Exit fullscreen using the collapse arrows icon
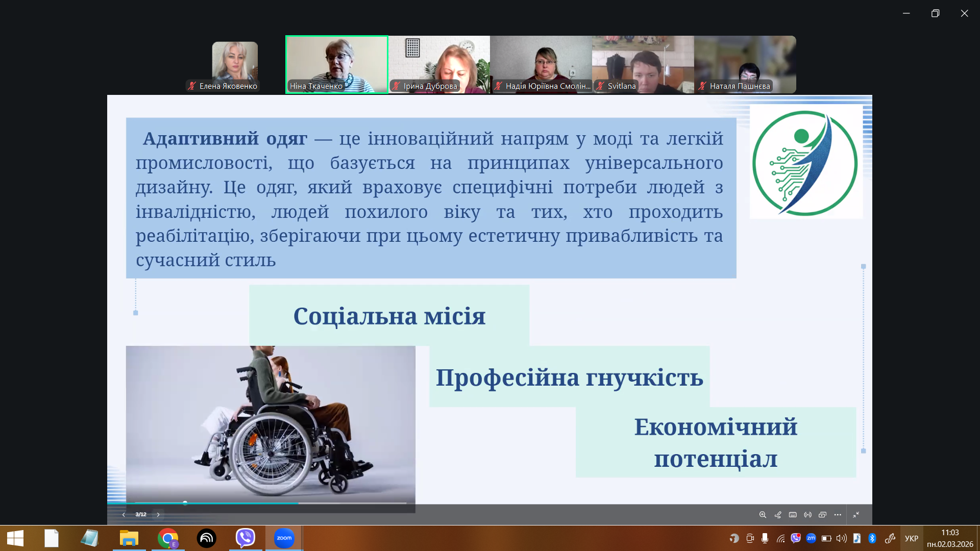The height and width of the screenshot is (551, 980). [x=856, y=515]
